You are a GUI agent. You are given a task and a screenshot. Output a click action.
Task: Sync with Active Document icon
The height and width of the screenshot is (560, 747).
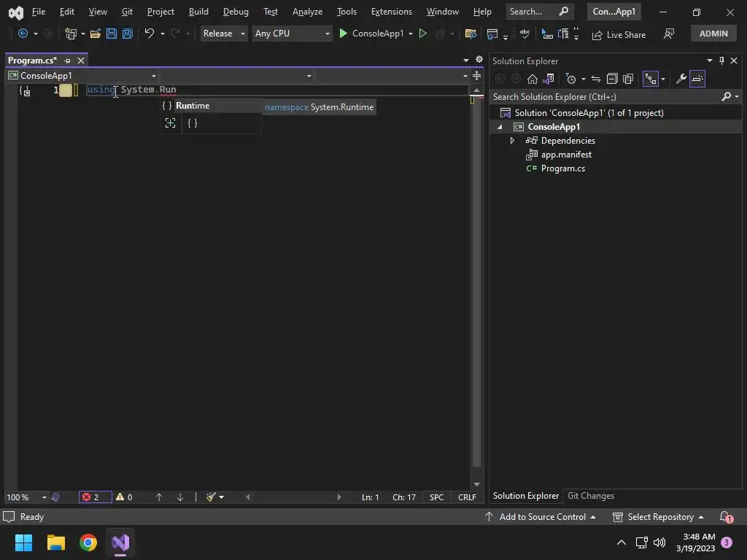pos(595,79)
